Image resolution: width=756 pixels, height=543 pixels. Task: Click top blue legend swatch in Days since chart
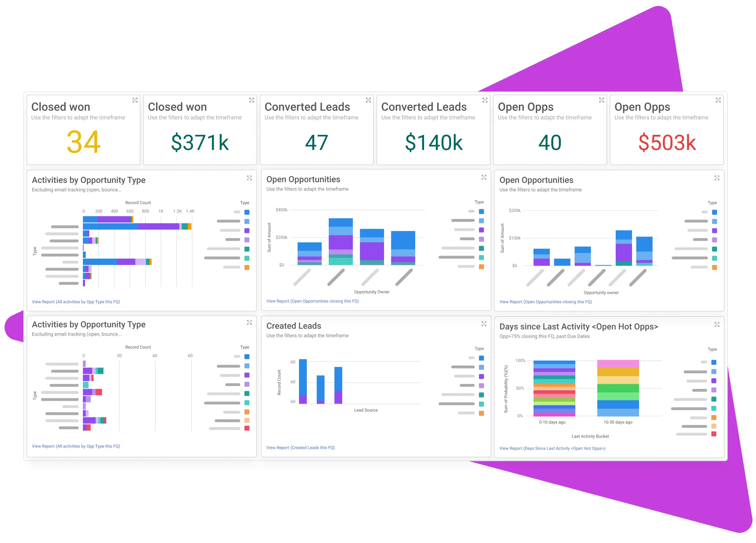(714, 362)
